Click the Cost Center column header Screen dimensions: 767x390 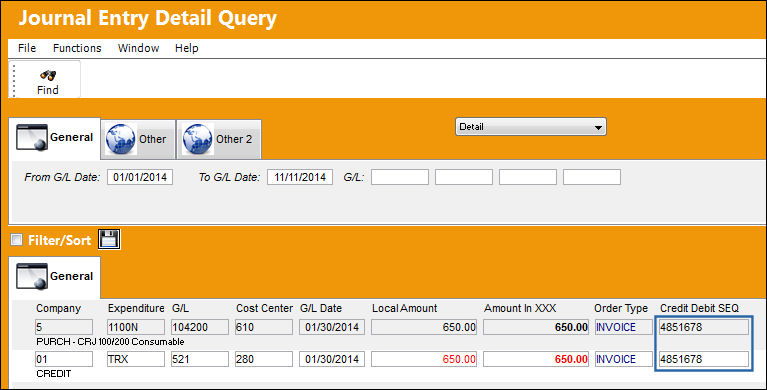(x=264, y=308)
